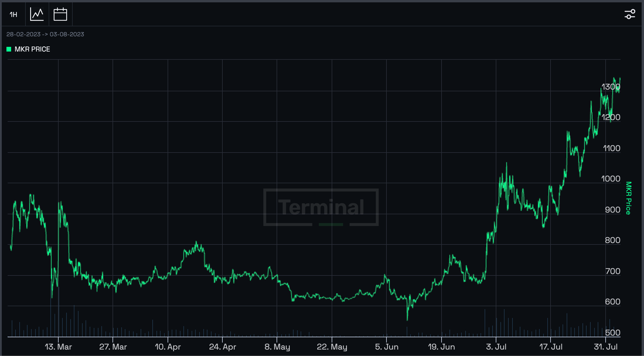
Task: Click the '10. Apr' x-axis label
Action: point(168,347)
